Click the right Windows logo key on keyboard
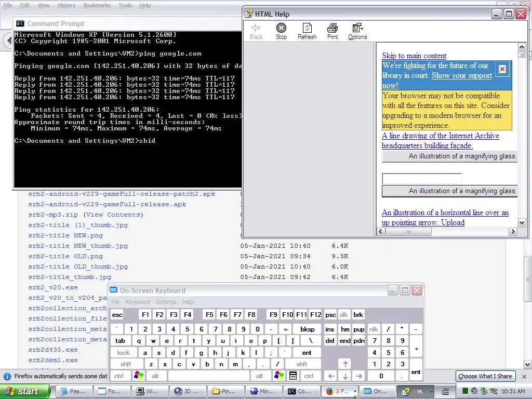Viewport: 532px width, 399px height. [x=279, y=376]
